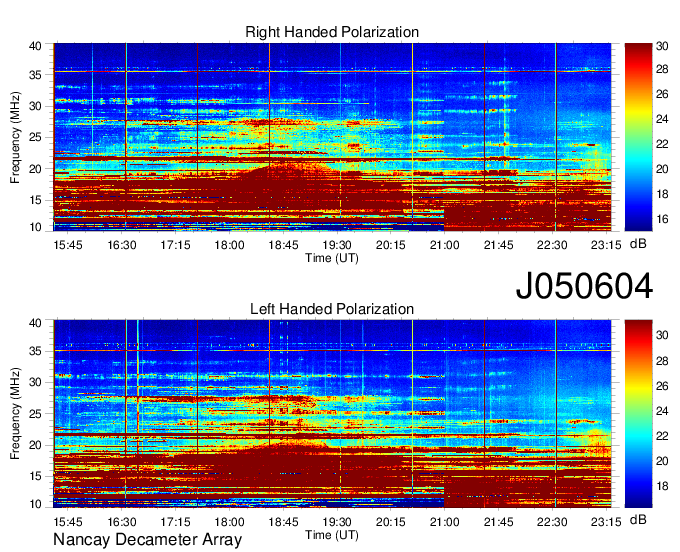680x552 pixels.
Task: Click the Right Handed Polarization spectrogram image
Action: click(x=332, y=137)
